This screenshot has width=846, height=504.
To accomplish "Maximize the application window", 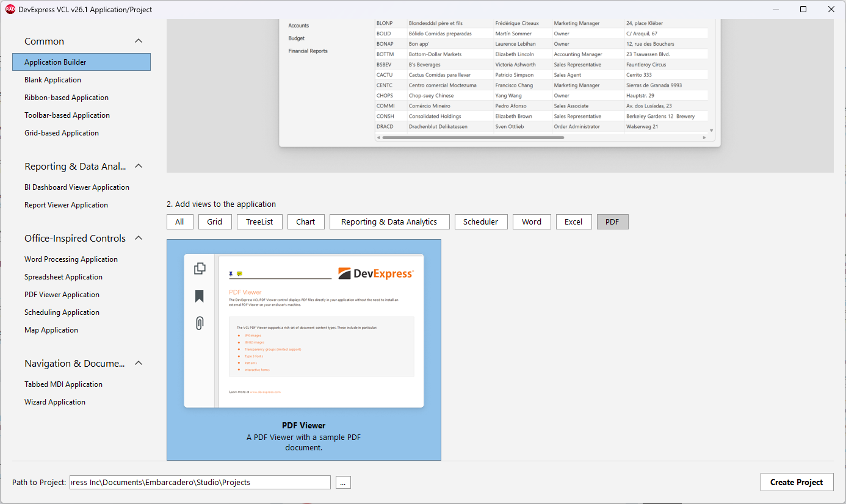I will (803, 9).
